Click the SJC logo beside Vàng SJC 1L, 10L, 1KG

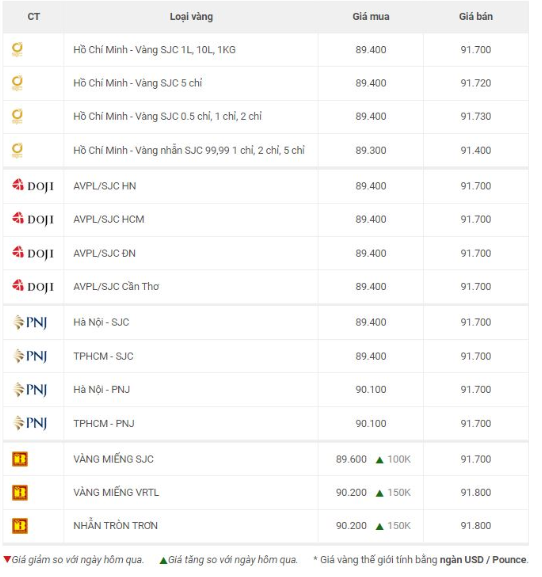click(x=17, y=49)
